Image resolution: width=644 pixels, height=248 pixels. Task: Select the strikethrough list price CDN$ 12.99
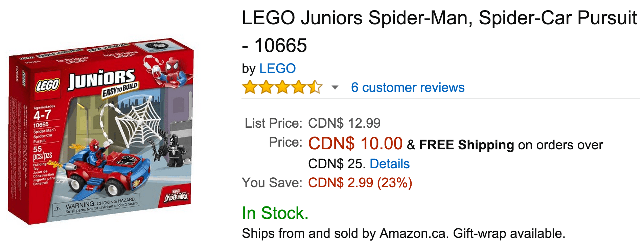344,123
